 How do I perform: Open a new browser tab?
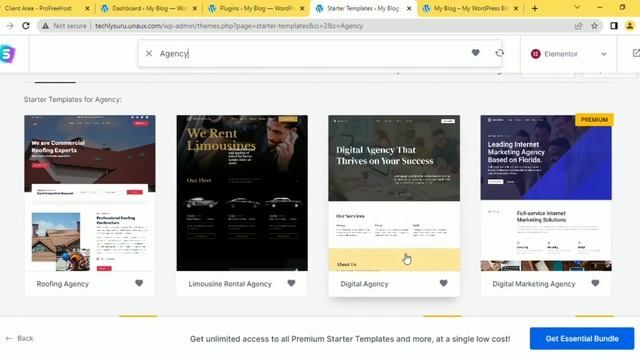tap(535, 8)
